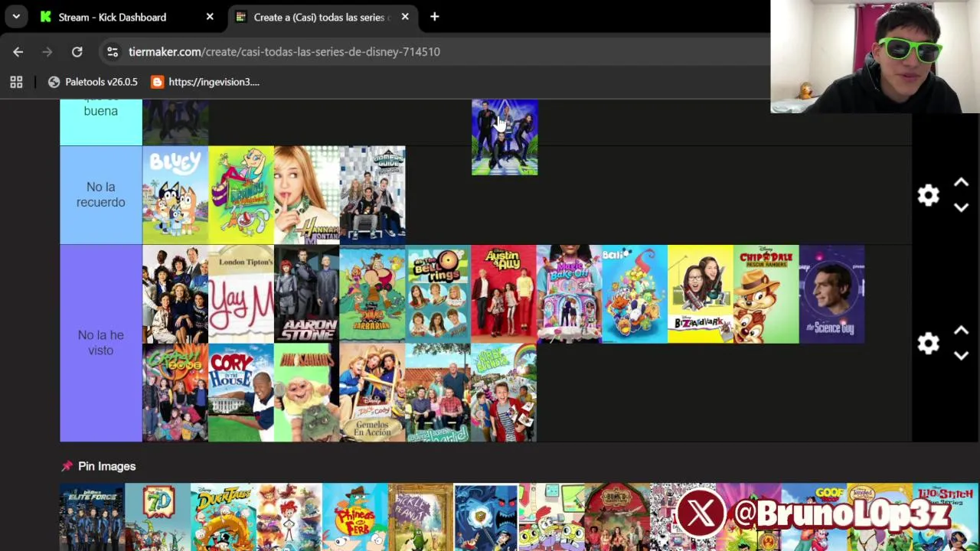Select the DuckTales thumbnail in image pool
Viewport: 980px width, 551px height.
[x=224, y=517]
